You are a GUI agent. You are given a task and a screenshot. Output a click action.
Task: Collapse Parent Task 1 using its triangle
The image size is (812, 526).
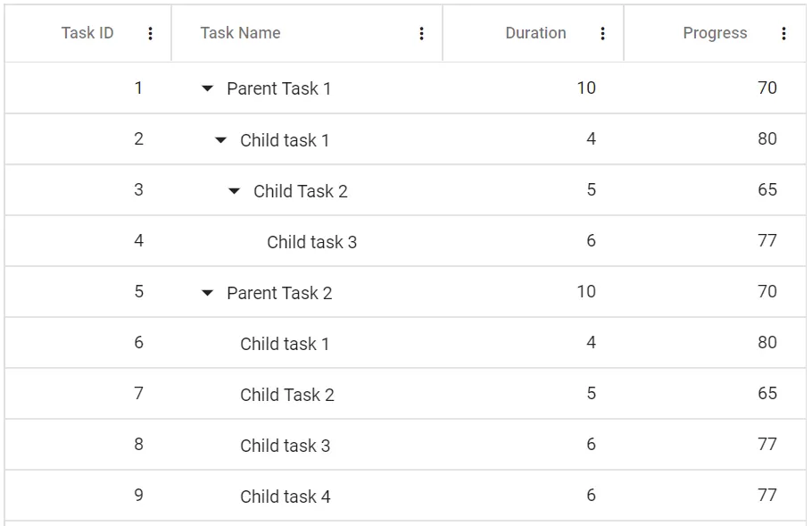click(207, 88)
